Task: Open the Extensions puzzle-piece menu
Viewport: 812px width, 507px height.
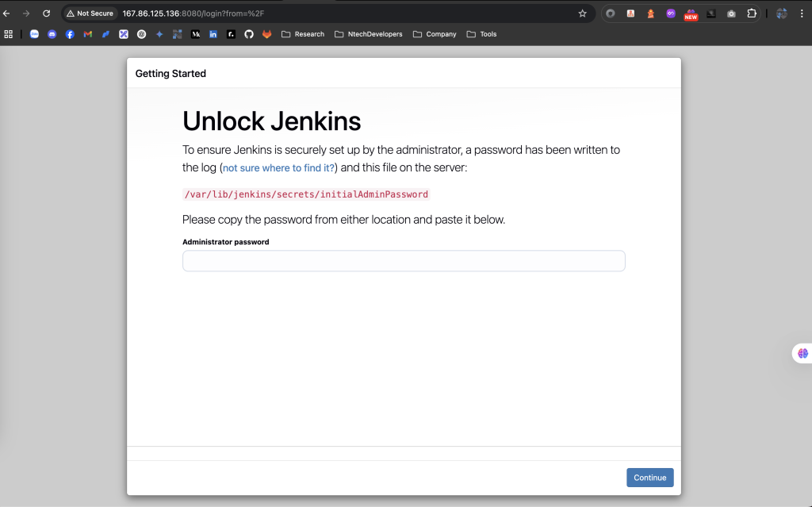Action: pyautogui.click(x=752, y=13)
